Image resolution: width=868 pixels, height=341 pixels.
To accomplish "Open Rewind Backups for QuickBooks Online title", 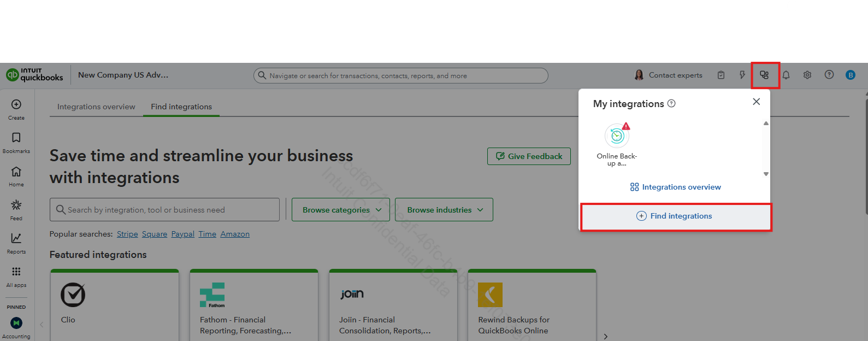I will coord(513,325).
